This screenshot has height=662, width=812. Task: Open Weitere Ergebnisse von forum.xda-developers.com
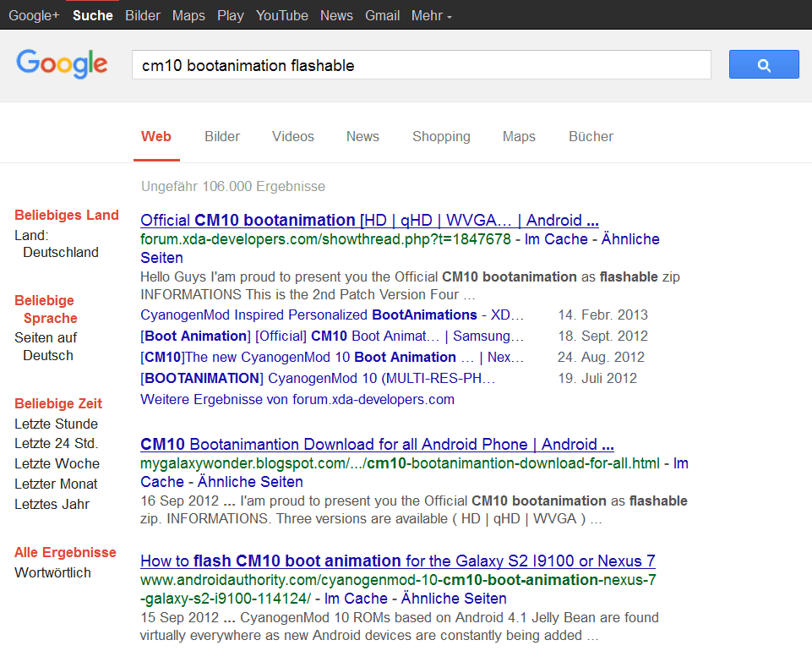297,400
